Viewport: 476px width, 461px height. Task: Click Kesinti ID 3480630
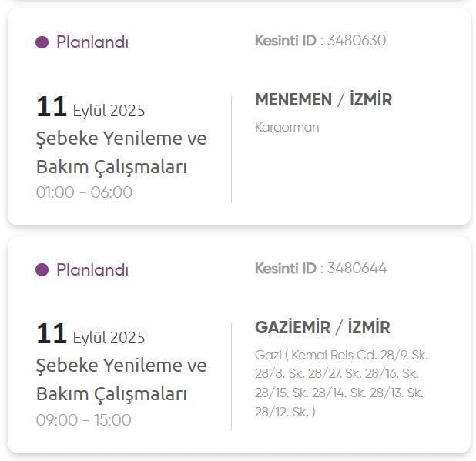(x=320, y=41)
